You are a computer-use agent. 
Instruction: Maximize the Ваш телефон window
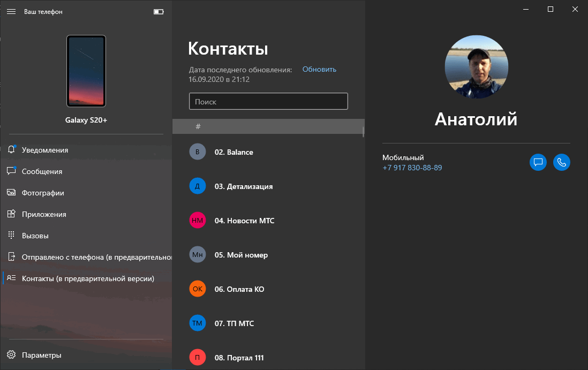point(551,10)
